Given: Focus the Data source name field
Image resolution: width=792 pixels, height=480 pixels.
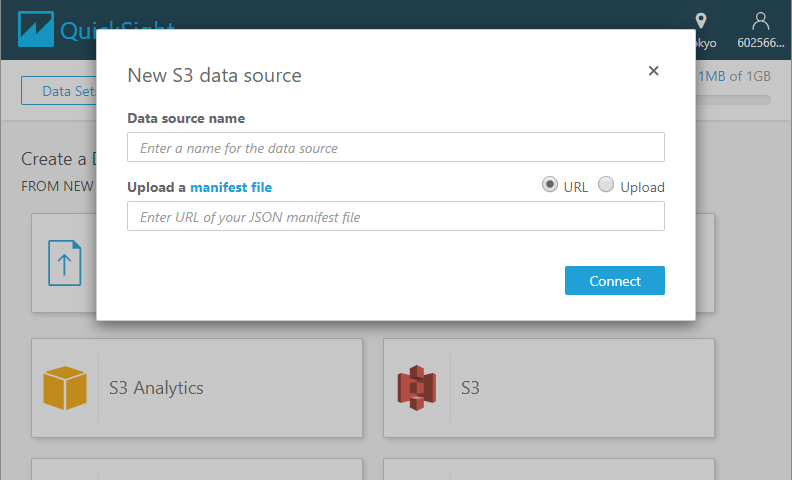Looking at the screenshot, I should point(395,148).
